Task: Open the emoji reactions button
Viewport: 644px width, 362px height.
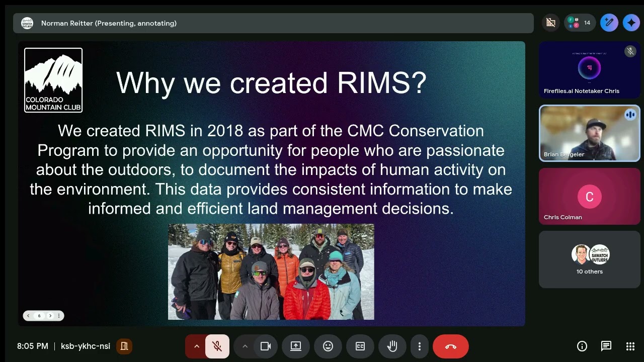Action: click(328, 346)
